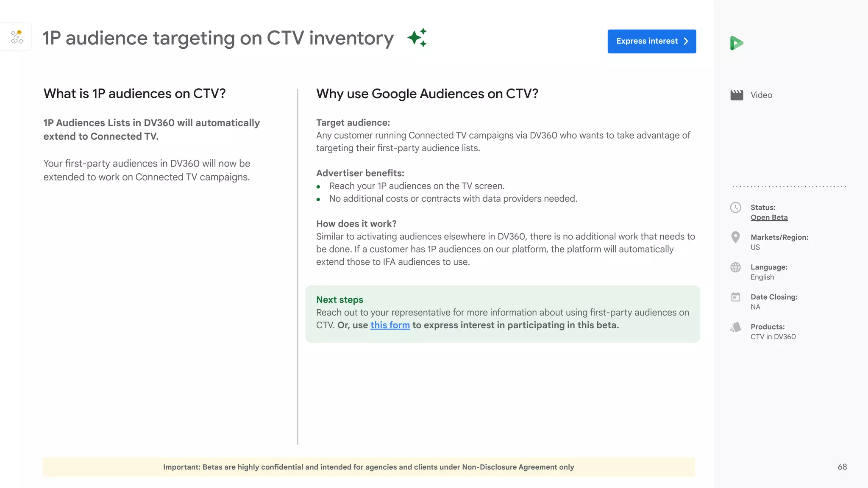Click the 'Status:' label
The width and height of the screenshot is (868, 488).
pos(763,207)
